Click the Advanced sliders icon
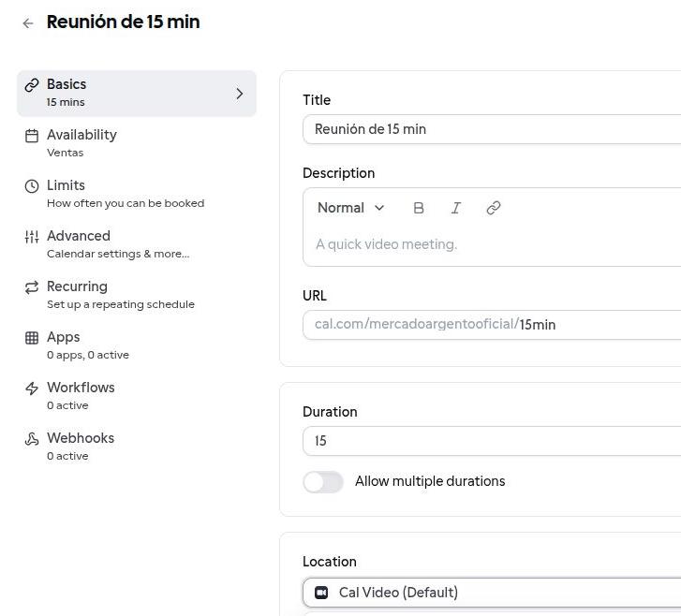 pos(32,236)
